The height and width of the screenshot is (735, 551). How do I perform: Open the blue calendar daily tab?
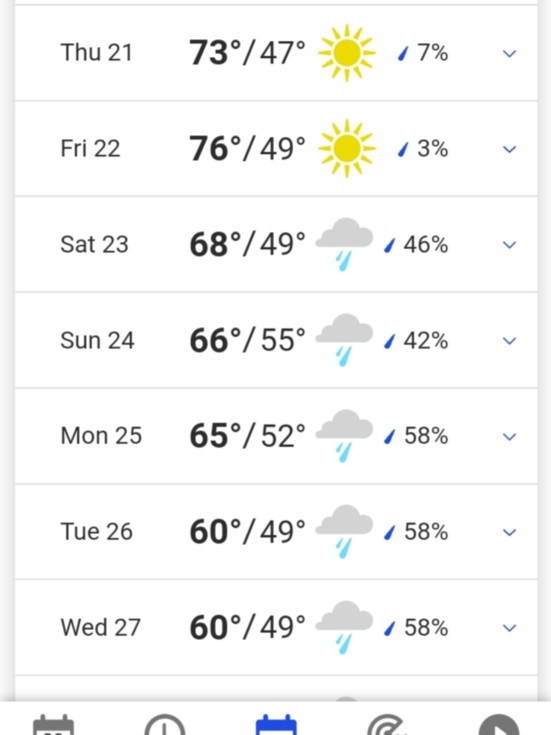pos(276,725)
